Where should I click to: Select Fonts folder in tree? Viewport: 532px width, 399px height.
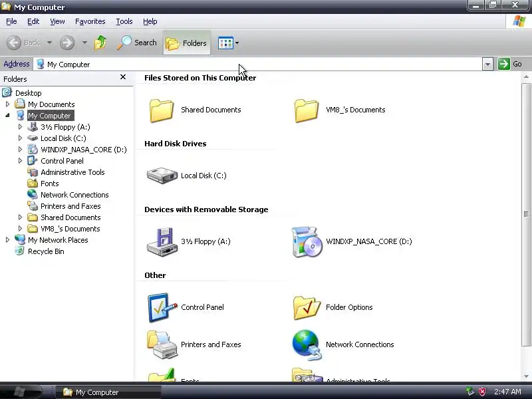click(49, 184)
